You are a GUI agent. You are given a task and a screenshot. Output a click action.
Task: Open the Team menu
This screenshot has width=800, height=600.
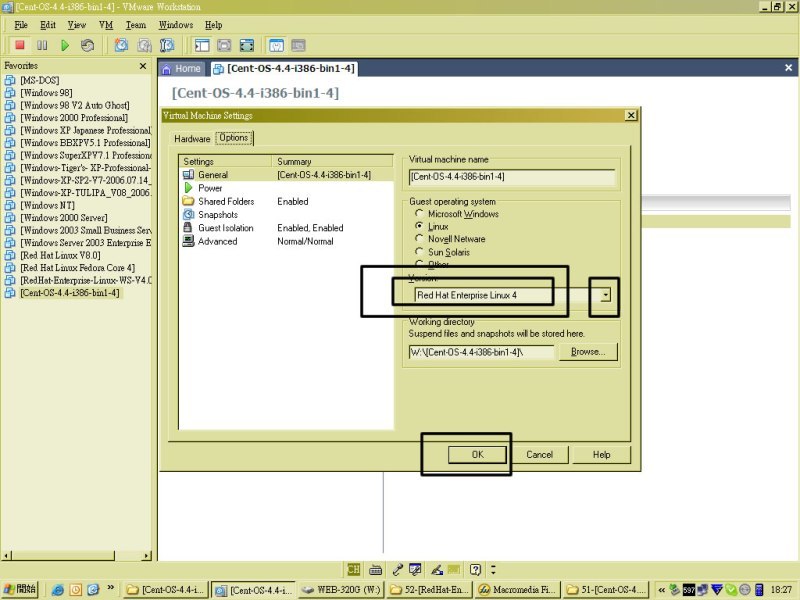(x=136, y=25)
